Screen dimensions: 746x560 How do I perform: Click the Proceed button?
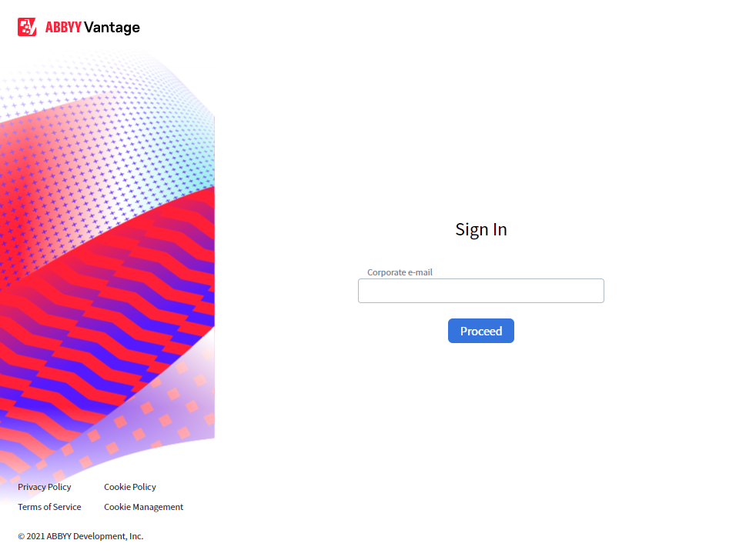[480, 331]
